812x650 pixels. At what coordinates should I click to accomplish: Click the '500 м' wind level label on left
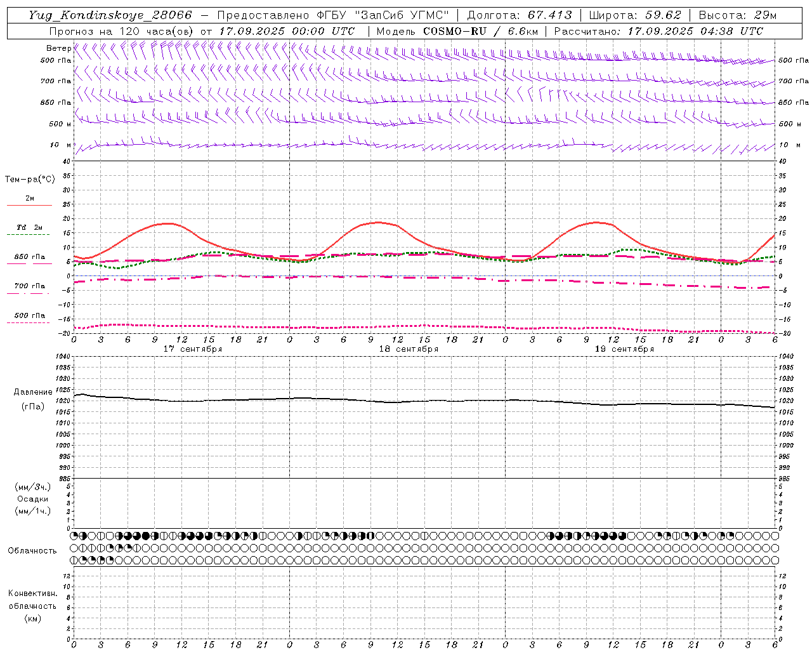click(60, 124)
